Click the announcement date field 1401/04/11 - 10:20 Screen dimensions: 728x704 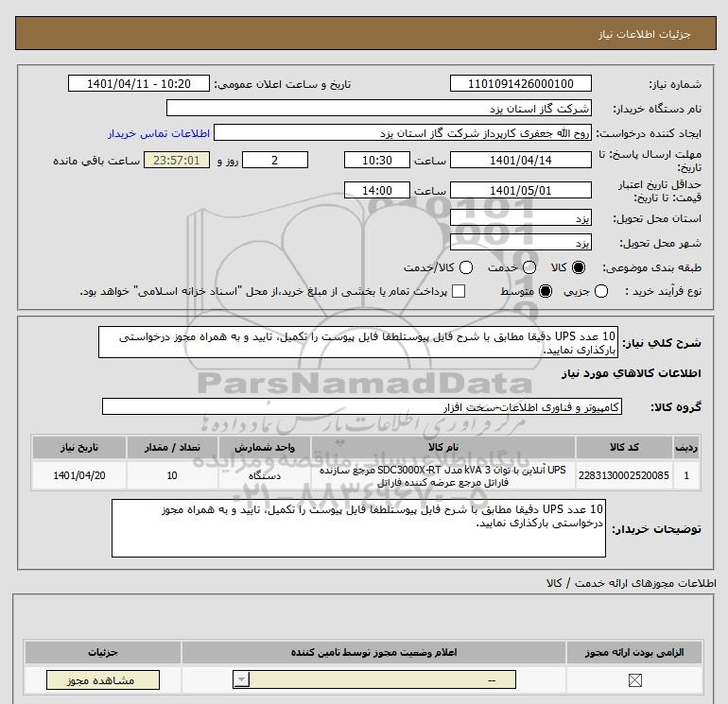pyautogui.click(x=139, y=83)
